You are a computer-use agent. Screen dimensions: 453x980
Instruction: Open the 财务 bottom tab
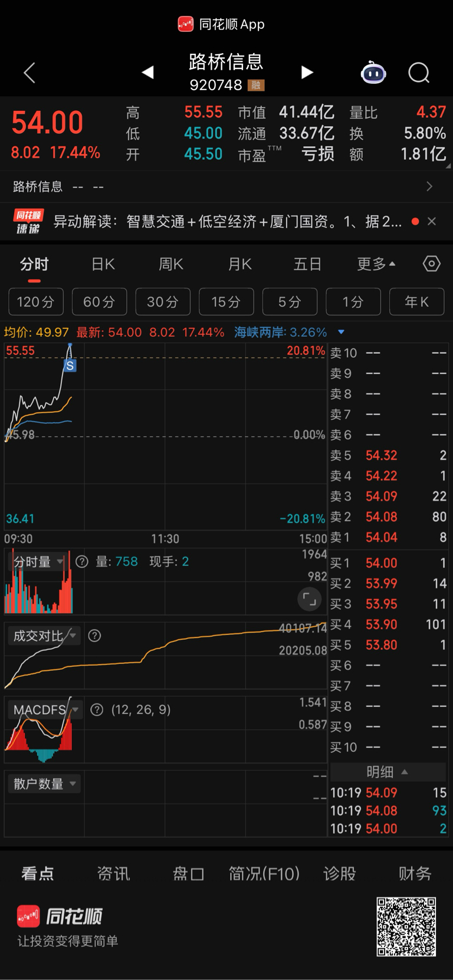click(x=415, y=873)
